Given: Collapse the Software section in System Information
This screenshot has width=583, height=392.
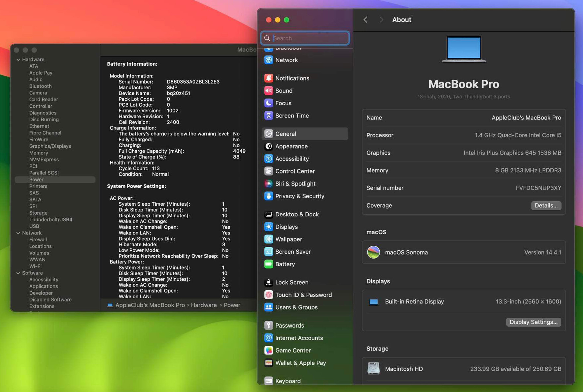Looking at the screenshot, I should click(x=18, y=273).
